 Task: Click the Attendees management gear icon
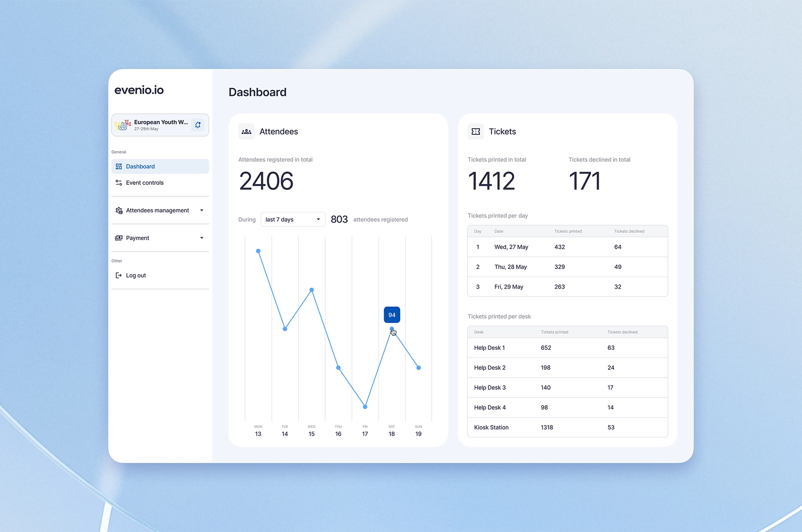click(x=119, y=211)
